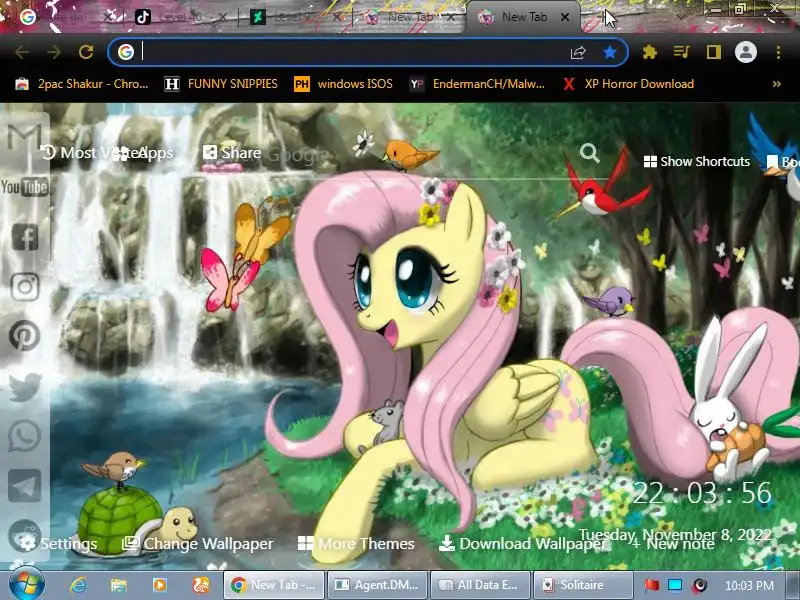Reload the current page

click(86, 52)
